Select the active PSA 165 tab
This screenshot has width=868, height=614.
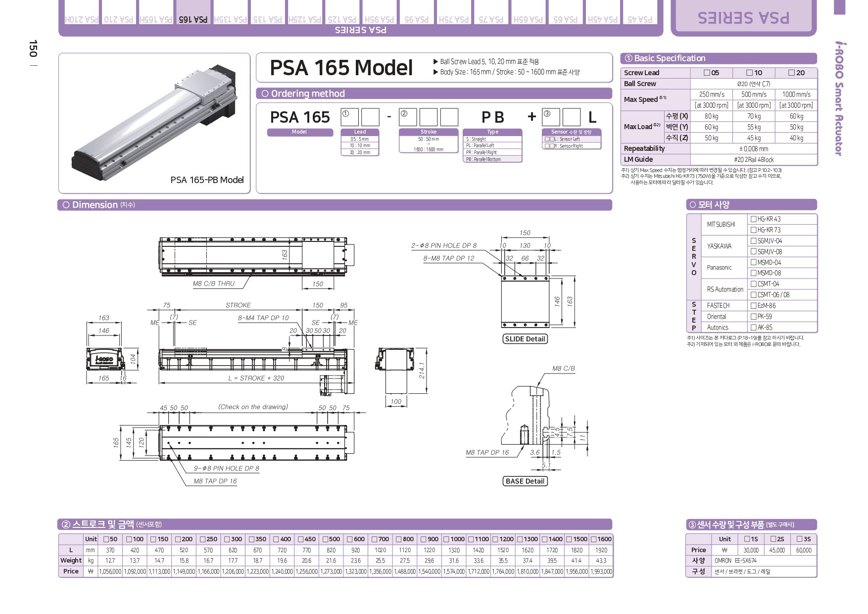coord(193,13)
